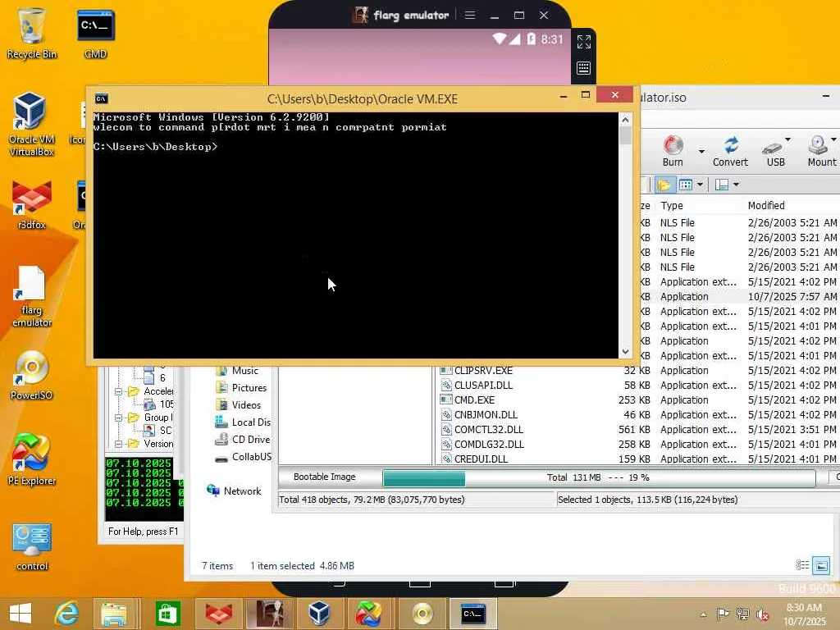Screen dimensions: 840x630
Task: Sort by Type column header
Action: pyautogui.click(x=672, y=206)
